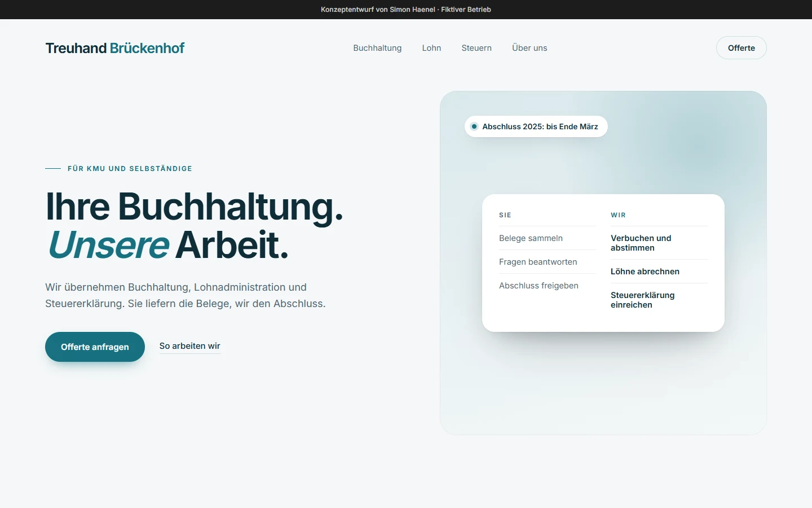This screenshot has width=812, height=508.
Task: Go to the Buchhaltung nav item
Action: (377, 48)
